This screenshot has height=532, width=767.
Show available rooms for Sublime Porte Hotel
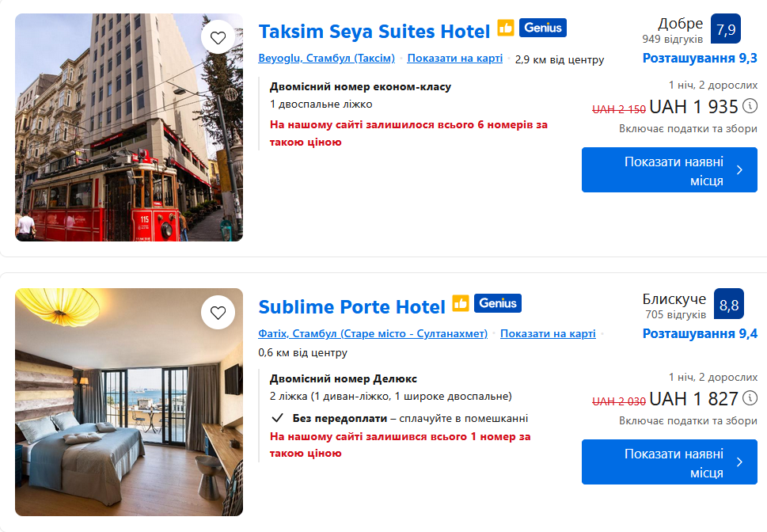pos(669,462)
